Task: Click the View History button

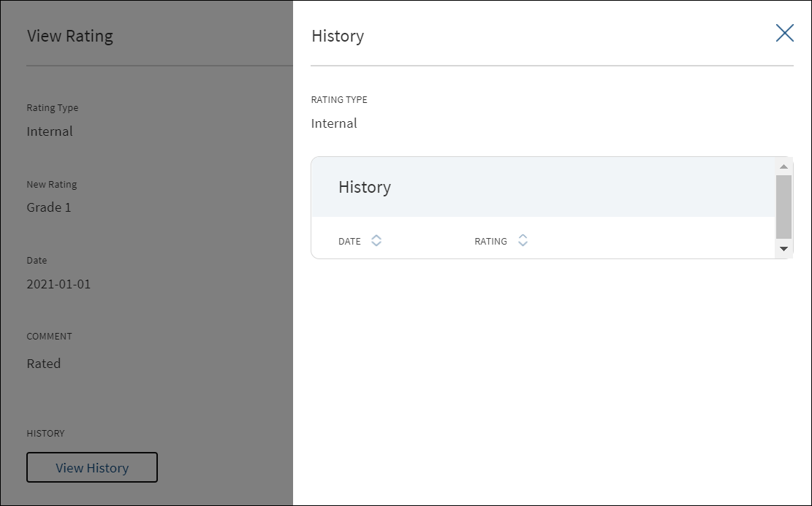Action: 92,468
